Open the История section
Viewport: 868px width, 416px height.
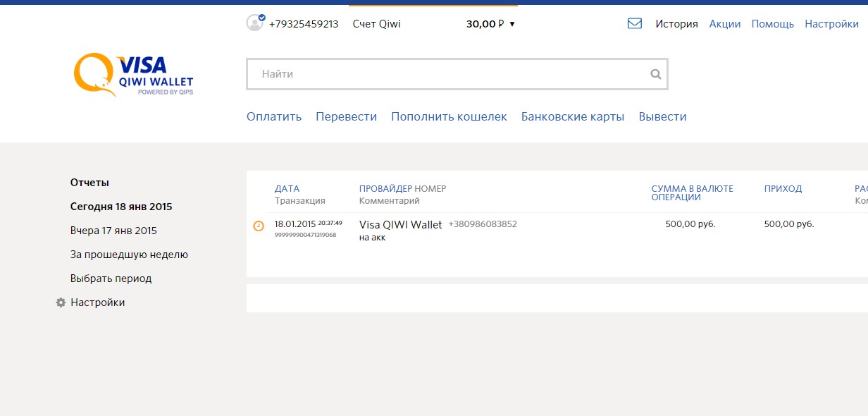pyautogui.click(x=676, y=24)
